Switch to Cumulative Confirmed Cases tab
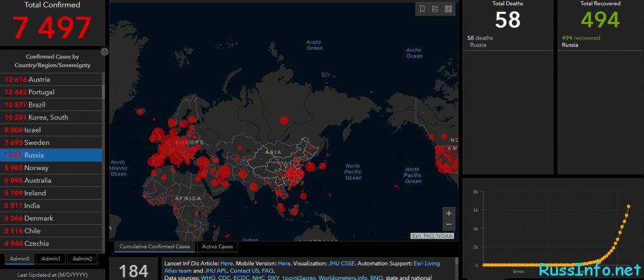 pyautogui.click(x=155, y=246)
